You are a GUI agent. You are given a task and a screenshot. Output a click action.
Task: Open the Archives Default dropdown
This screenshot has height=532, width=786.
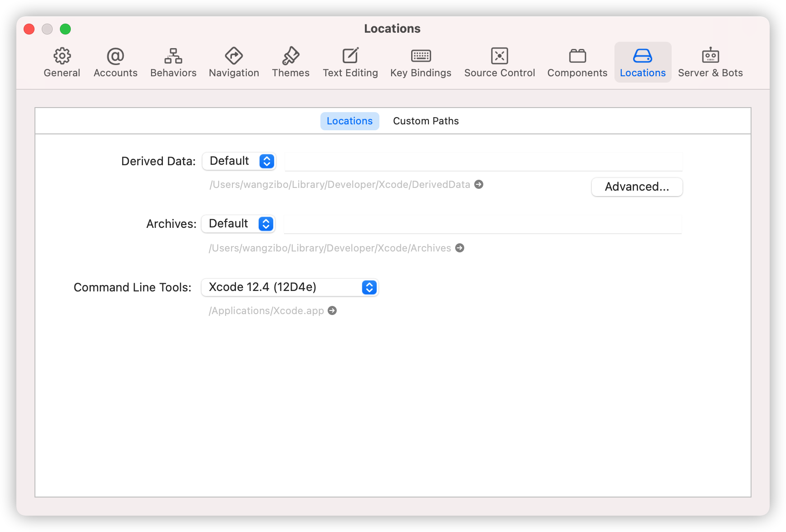click(238, 224)
